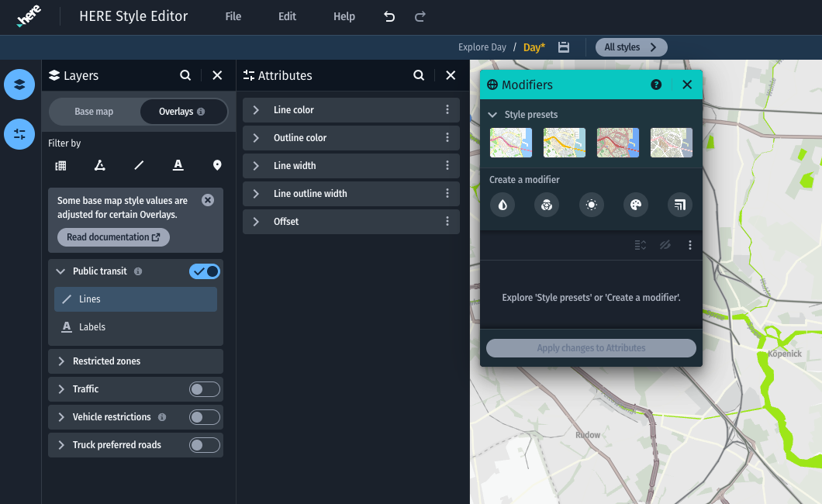Filter layers by line icon

[x=139, y=166]
